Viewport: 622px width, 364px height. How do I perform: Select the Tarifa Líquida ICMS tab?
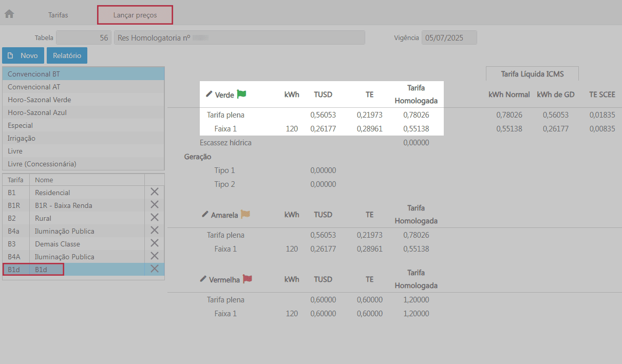click(532, 74)
